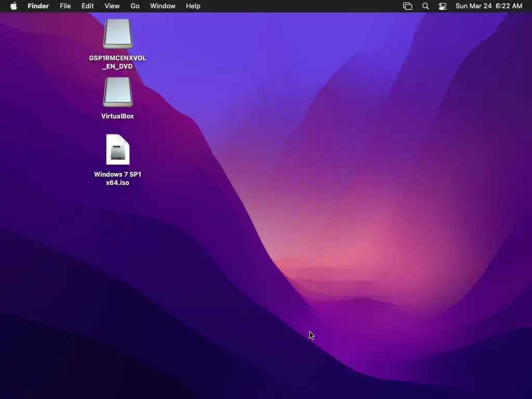Open the Apple menu

pyautogui.click(x=14, y=6)
